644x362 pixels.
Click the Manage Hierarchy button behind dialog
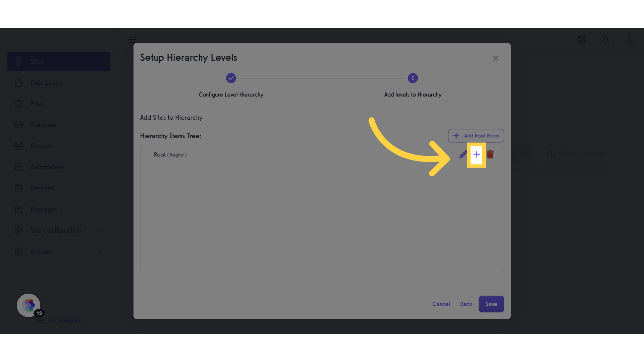(576, 153)
